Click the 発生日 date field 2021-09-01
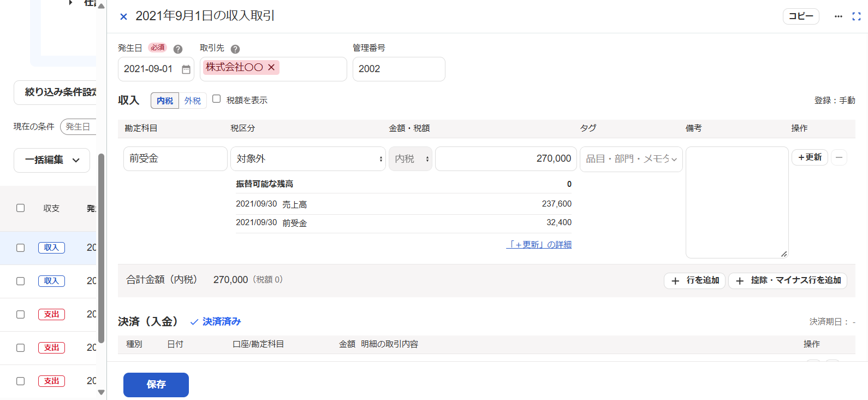 coord(156,69)
